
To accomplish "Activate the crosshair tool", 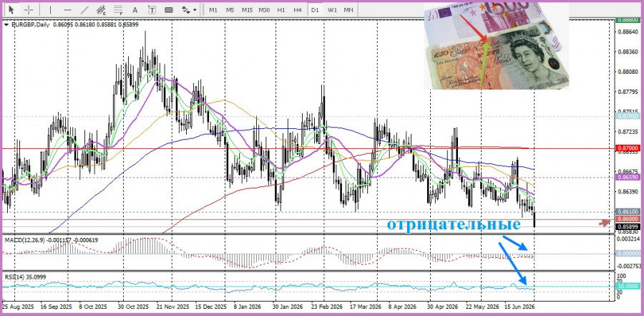I will point(29,9).
